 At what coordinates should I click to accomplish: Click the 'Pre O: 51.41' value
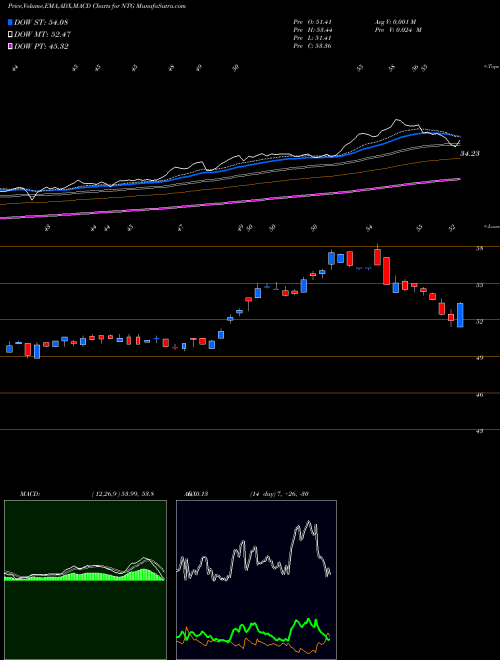(x=313, y=22)
